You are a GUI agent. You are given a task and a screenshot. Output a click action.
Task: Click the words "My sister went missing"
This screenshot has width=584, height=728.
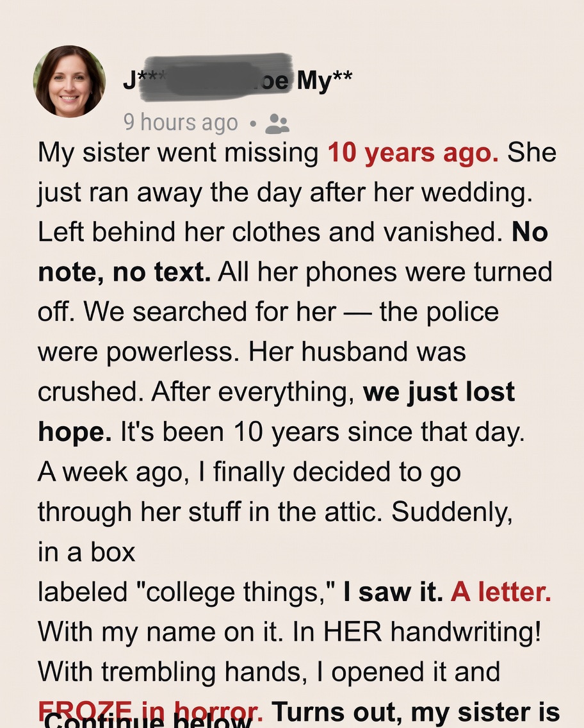coord(178,153)
